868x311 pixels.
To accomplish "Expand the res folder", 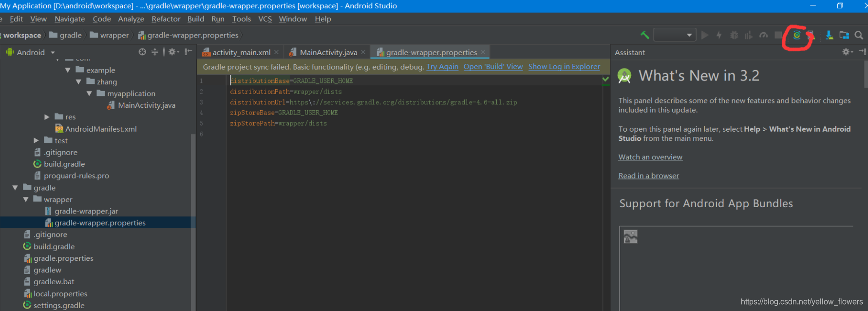I will click(x=47, y=117).
